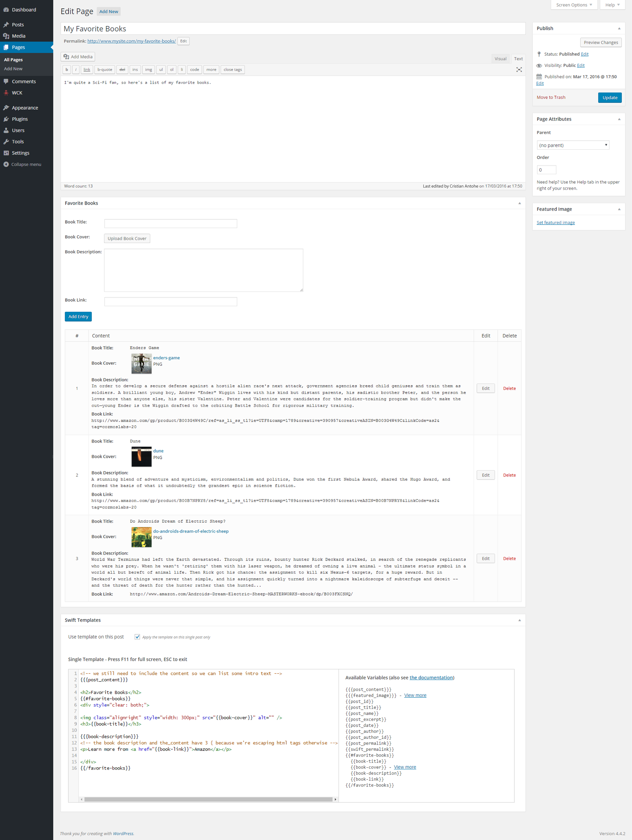This screenshot has height=840, width=632.
Task: Open Screen Options dropdown
Action: coord(574,5)
